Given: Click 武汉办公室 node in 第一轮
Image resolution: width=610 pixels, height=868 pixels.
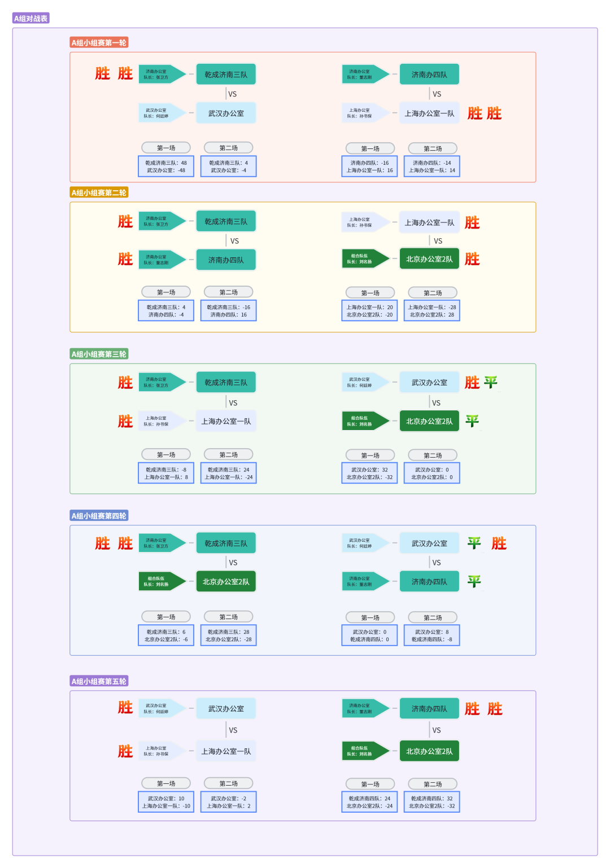Looking at the screenshot, I should point(226,113).
